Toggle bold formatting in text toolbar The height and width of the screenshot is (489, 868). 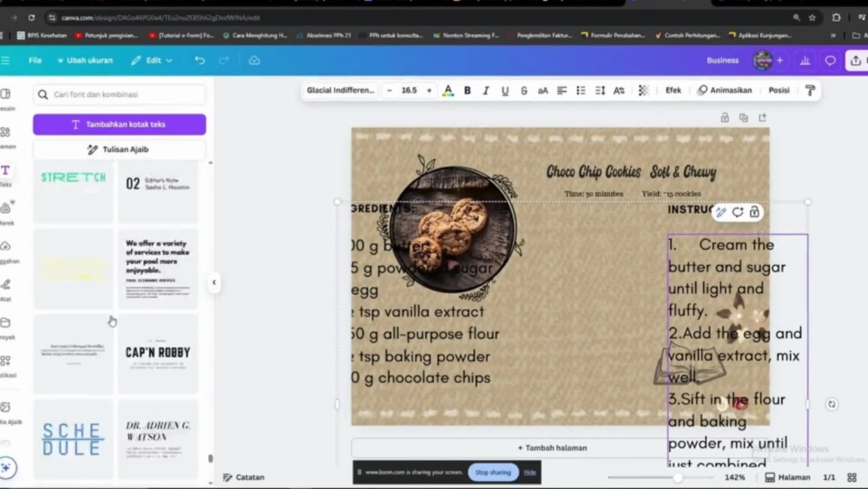467,90
